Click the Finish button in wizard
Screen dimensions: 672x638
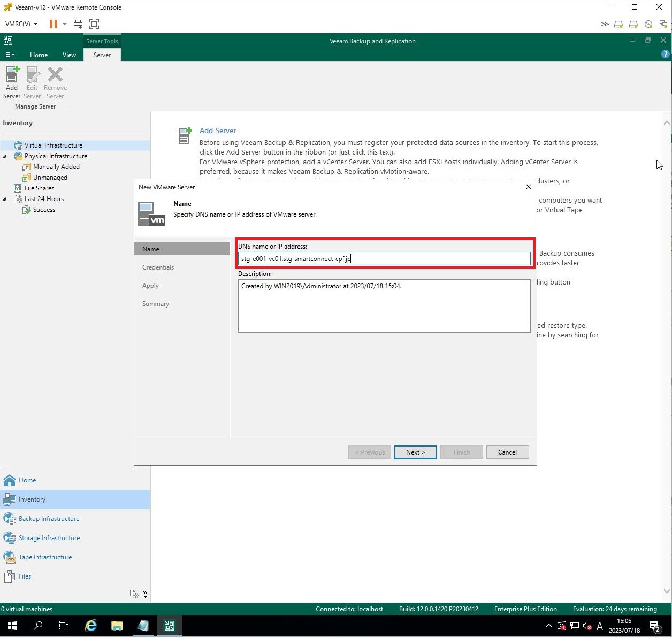pos(462,452)
